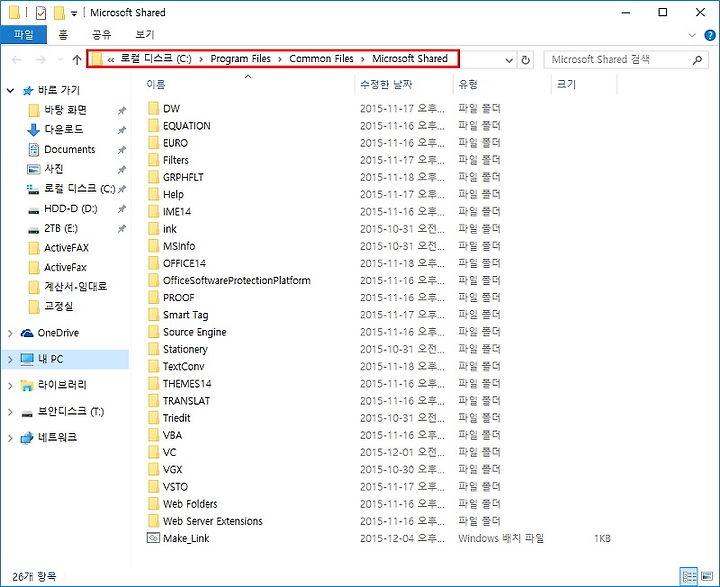This screenshot has width=720, height=587.
Task: Switch to details view icon in status bar
Action: [x=689, y=576]
